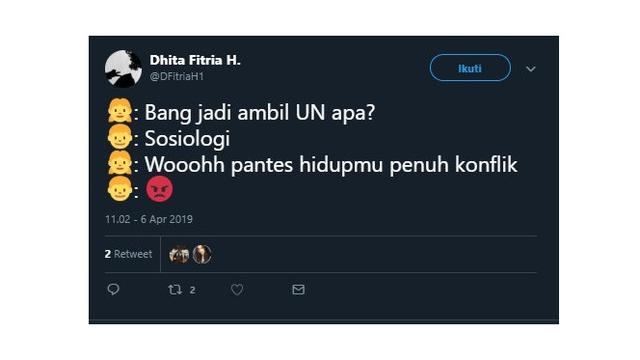The width and height of the screenshot is (640, 360).
Task: Click the text 'hidupmu penuh konflik'
Action: 408,165
